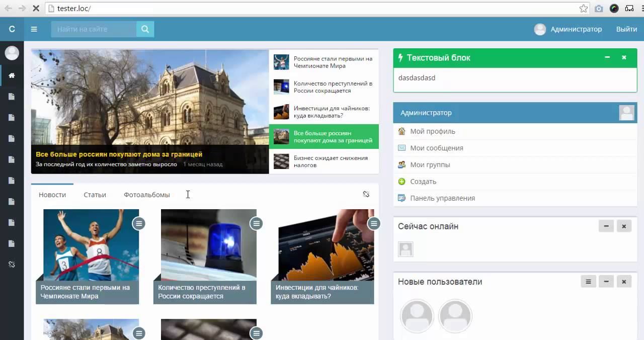Select slider item 'Инвестиции для чайников: куда вкладывать?'
This screenshot has width=644, height=340.
tap(324, 112)
